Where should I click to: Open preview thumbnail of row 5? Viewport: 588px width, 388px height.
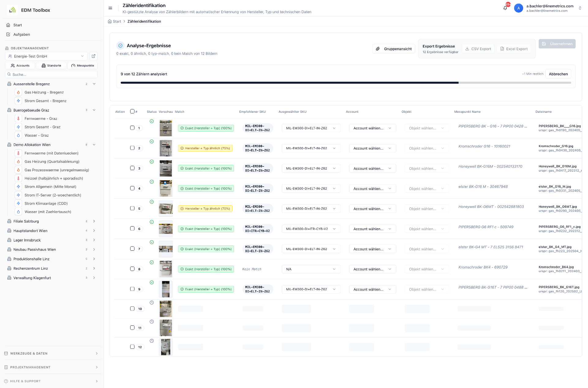pos(166,209)
